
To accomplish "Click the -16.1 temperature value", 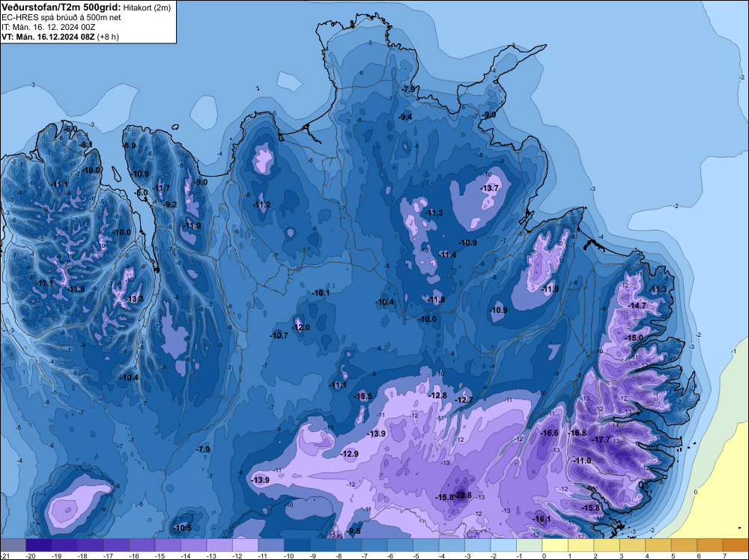I will point(542,519).
